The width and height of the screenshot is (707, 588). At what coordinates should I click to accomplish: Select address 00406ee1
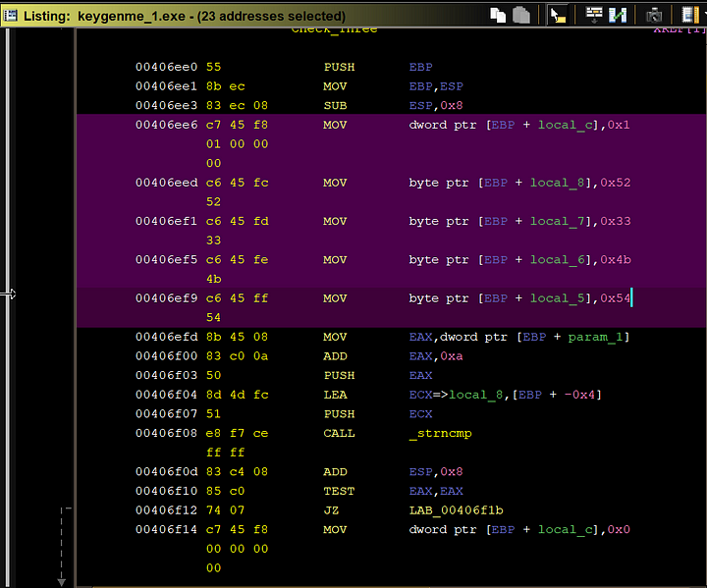click(x=166, y=86)
